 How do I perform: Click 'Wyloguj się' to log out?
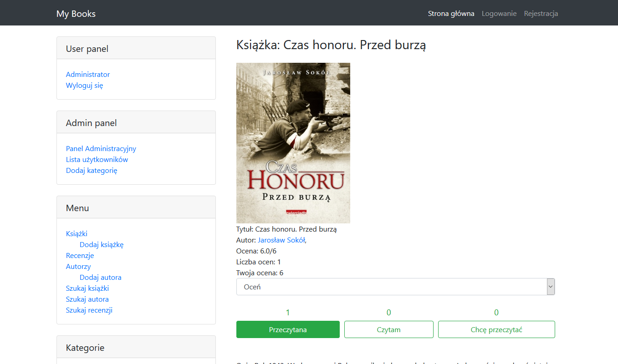(x=85, y=86)
